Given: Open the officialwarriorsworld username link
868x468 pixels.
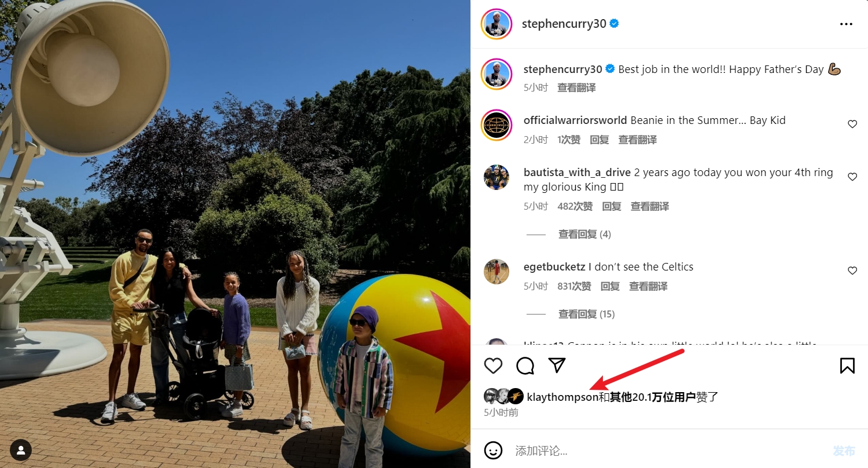Looking at the screenshot, I should pyautogui.click(x=575, y=120).
